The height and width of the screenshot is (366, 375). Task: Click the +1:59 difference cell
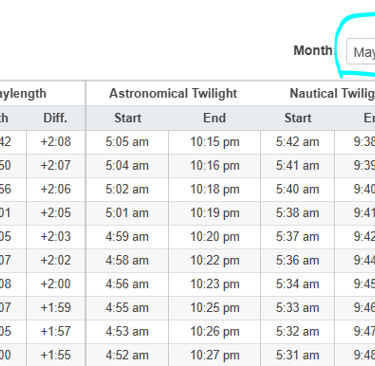(56, 308)
